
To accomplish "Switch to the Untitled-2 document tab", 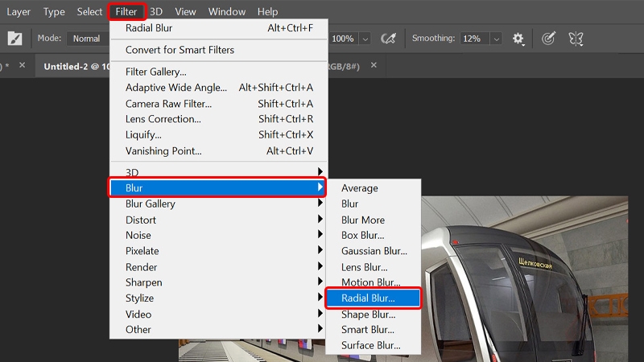I will 76,66.
